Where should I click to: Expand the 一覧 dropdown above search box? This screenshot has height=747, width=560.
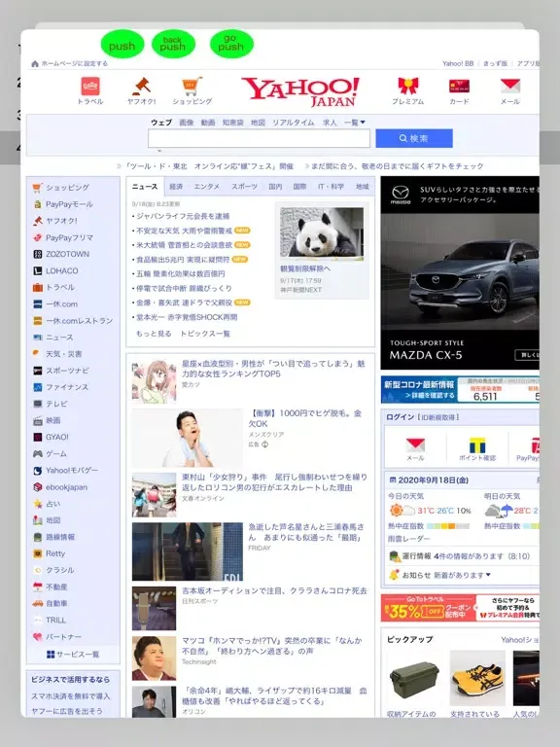coord(355,123)
